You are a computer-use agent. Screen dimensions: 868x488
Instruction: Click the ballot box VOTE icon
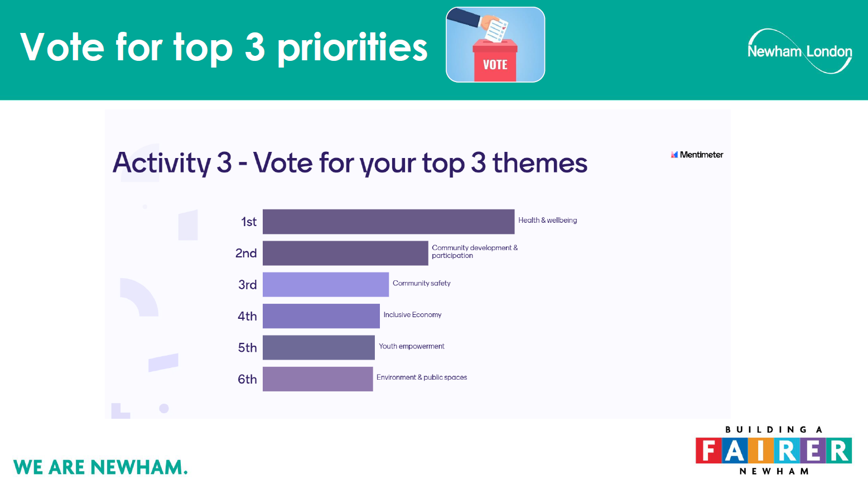tap(495, 45)
